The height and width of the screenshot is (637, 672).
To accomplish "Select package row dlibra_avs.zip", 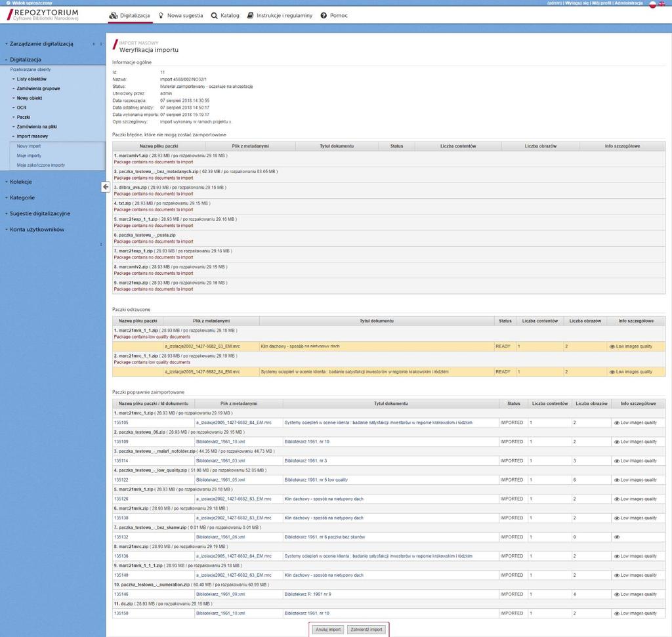I will click(x=388, y=191).
